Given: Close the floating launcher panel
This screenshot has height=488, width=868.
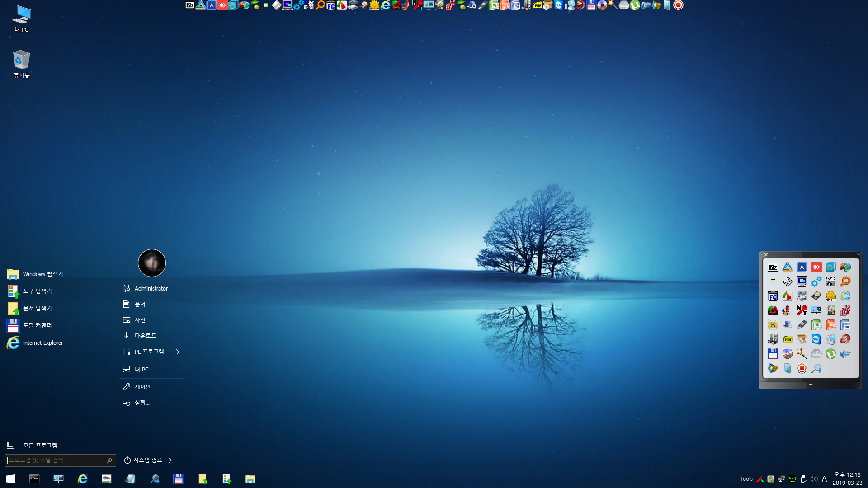Looking at the screenshot, I should pos(766,255).
